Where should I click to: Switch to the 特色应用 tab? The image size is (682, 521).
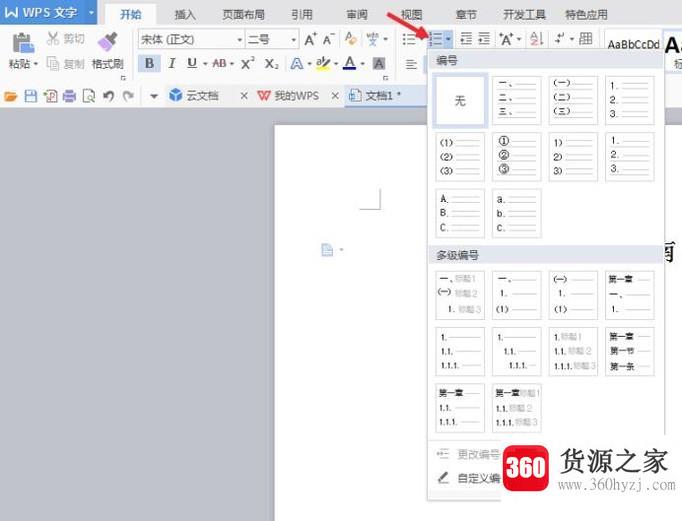pyautogui.click(x=586, y=14)
